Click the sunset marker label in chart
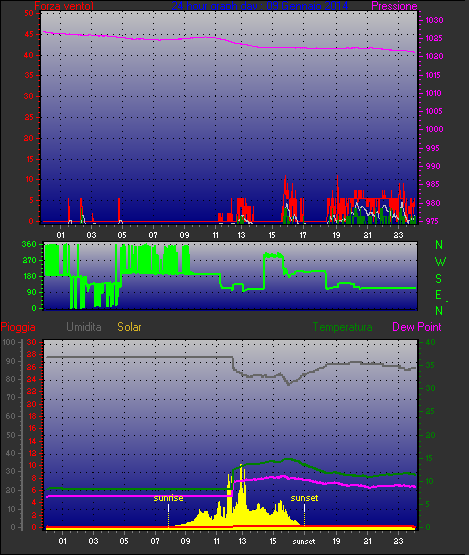469x555 pixels. [304, 498]
